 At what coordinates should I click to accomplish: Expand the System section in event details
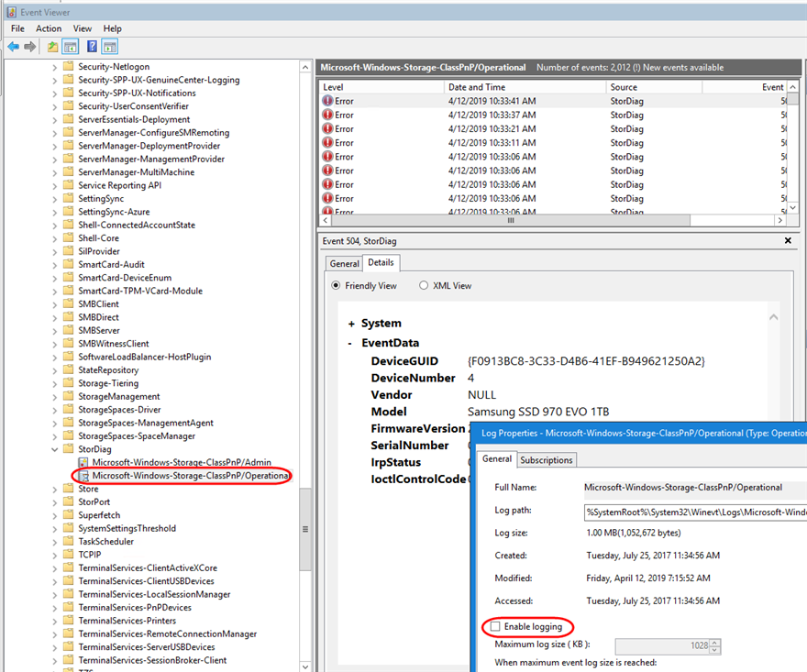pyautogui.click(x=351, y=324)
